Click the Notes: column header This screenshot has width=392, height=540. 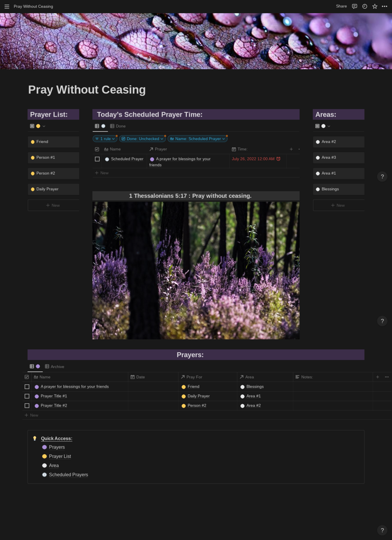304,377
